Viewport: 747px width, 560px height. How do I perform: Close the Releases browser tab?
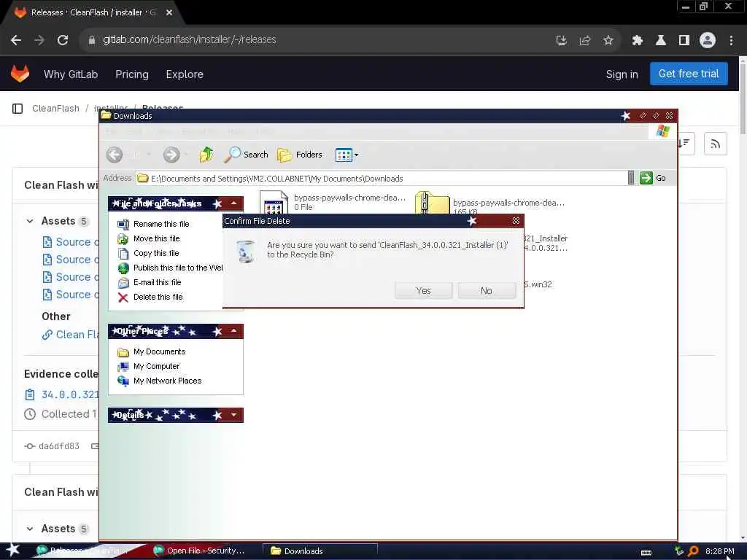tap(169, 13)
